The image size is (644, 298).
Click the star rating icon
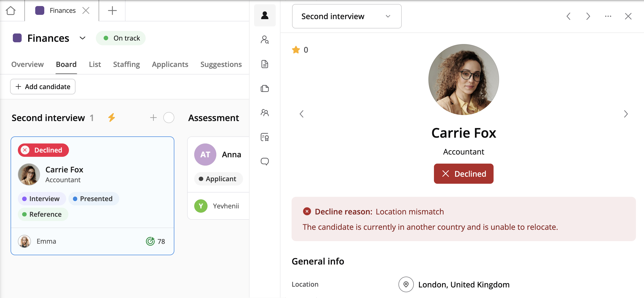(296, 50)
